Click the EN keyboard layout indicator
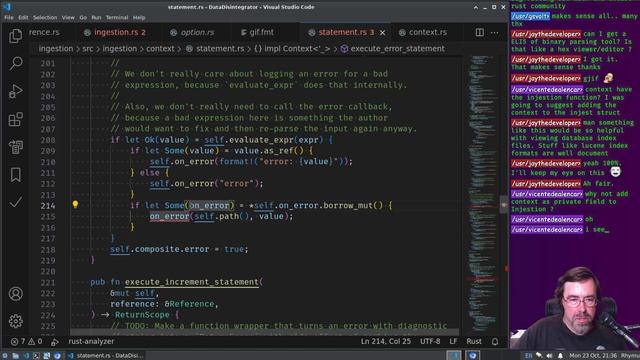Screen dimensions: 640x360 (529, 356)
